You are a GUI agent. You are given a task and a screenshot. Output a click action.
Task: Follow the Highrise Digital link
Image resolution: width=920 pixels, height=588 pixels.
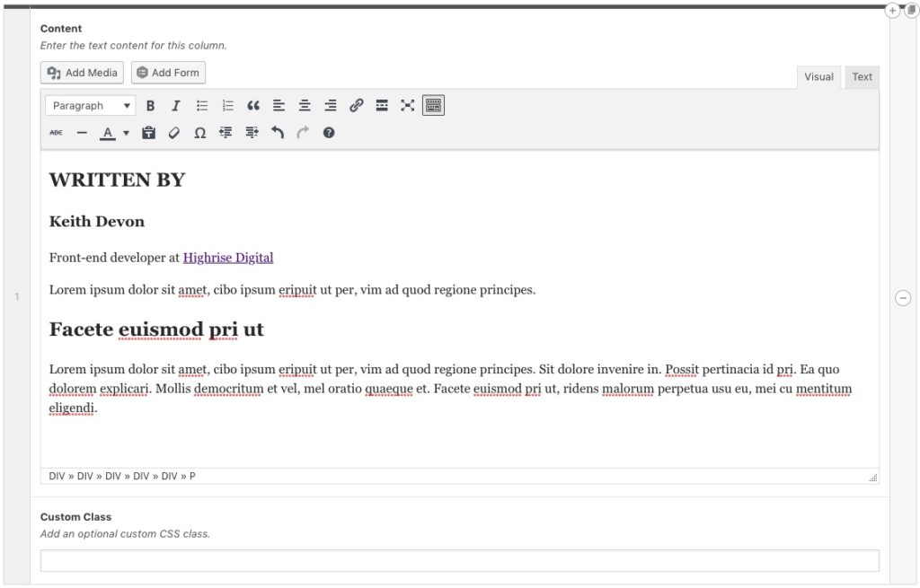(x=227, y=258)
